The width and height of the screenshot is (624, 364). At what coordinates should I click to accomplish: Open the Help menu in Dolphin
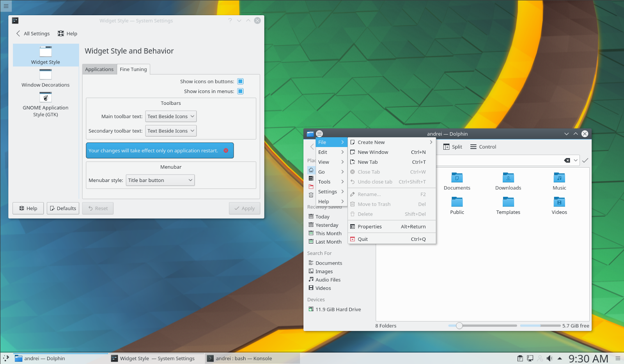click(x=331, y=201)
